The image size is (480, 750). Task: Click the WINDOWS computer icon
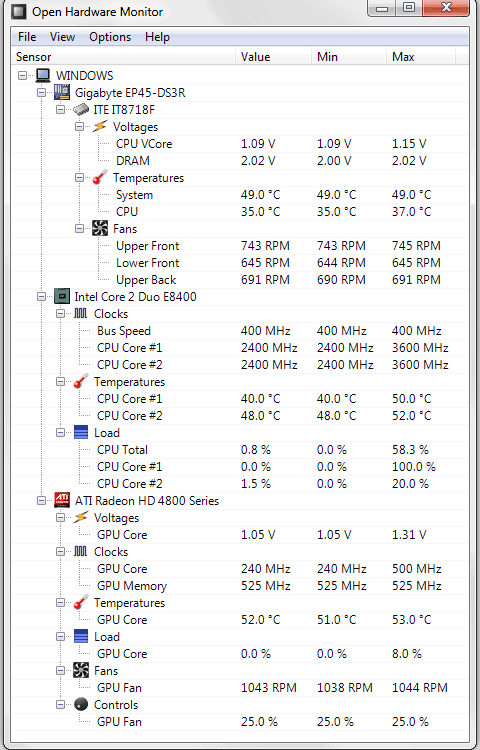coord(43,76)
